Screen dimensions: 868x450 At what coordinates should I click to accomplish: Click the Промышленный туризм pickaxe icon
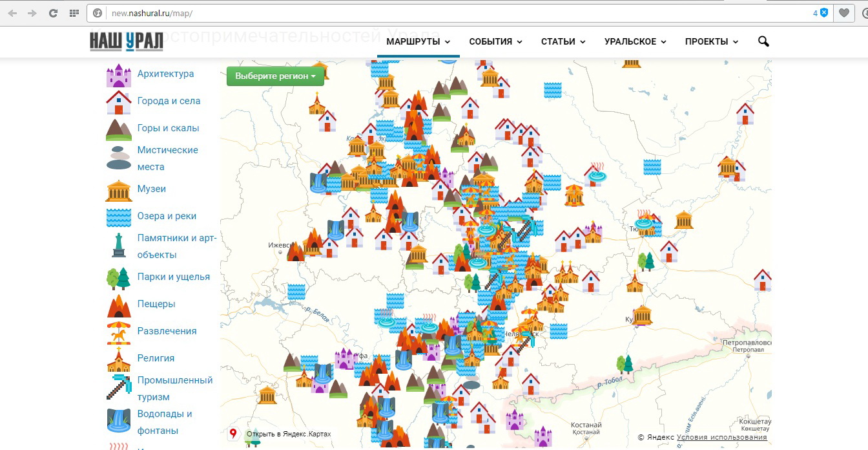click(x=119, y=388)
